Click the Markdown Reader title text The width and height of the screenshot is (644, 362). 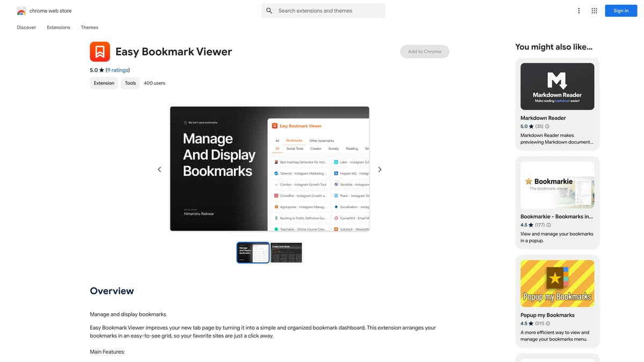543,118
